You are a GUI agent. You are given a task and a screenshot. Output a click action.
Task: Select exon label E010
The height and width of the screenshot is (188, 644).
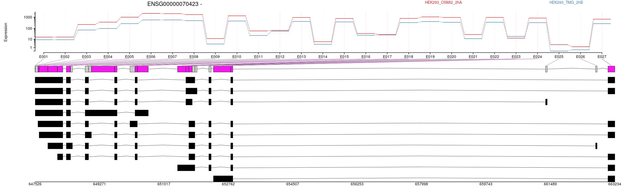(x=237, y=57)
